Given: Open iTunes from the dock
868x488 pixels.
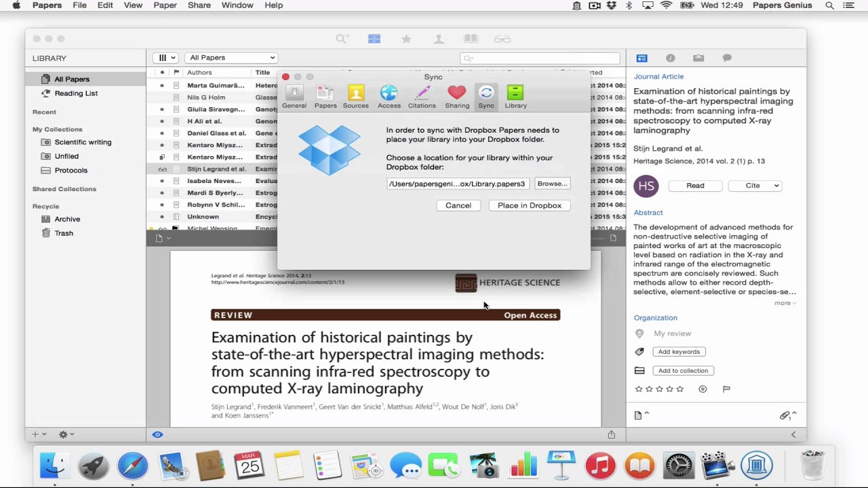Looking at the screenshot, I should (600, 466).
